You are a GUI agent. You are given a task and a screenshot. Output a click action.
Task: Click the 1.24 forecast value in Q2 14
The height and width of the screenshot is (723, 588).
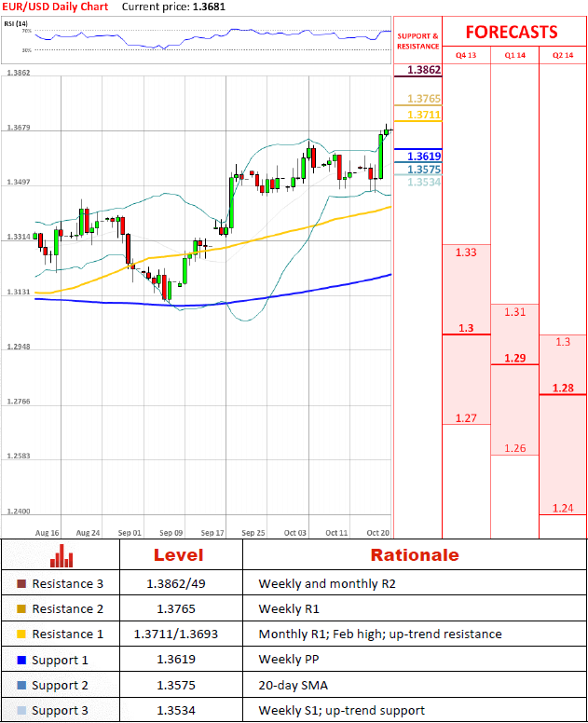(563, 508)
